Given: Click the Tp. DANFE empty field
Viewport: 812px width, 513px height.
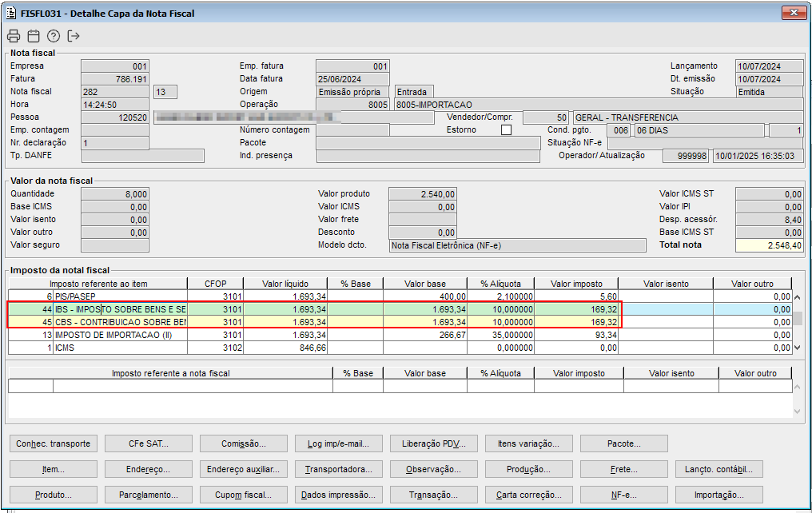Looking at the screenshot, I should click(x=143, y=156).
